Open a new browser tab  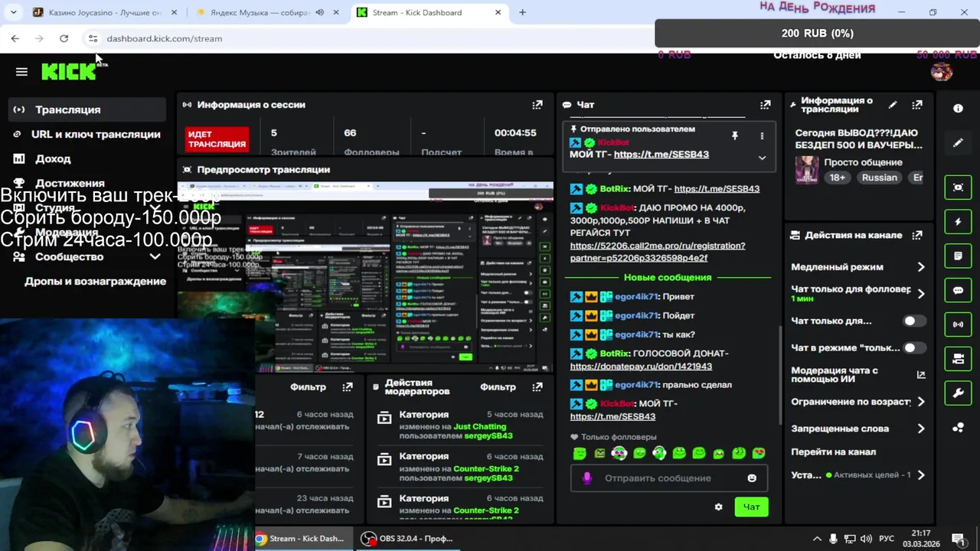(x=522, y=12)
